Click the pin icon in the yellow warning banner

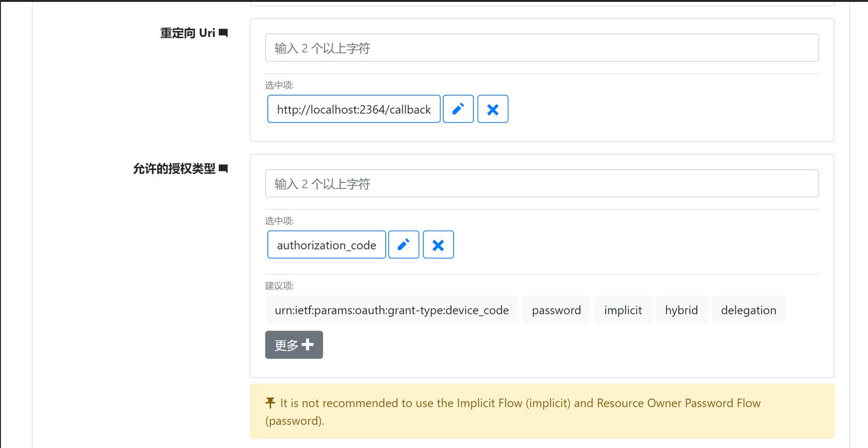[x=270, y=403]
